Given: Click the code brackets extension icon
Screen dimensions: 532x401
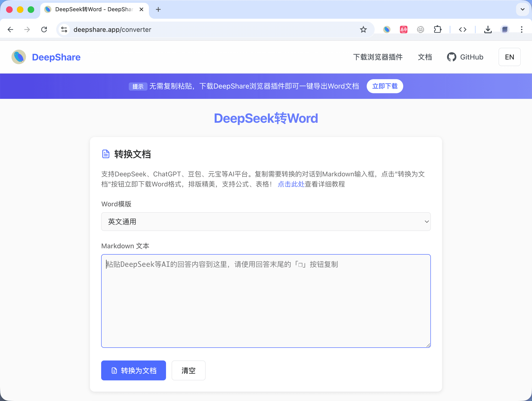Looking at the screenshot, I should (x=462, y=29).
